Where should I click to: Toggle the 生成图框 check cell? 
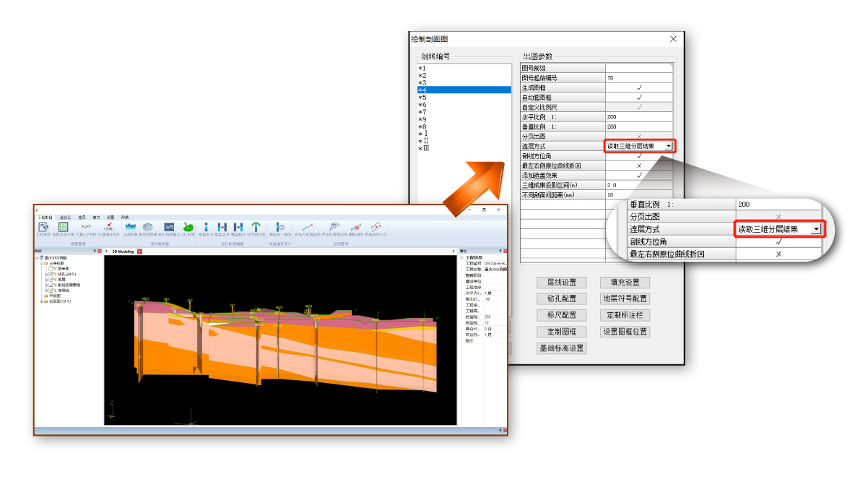click(638, 87)
